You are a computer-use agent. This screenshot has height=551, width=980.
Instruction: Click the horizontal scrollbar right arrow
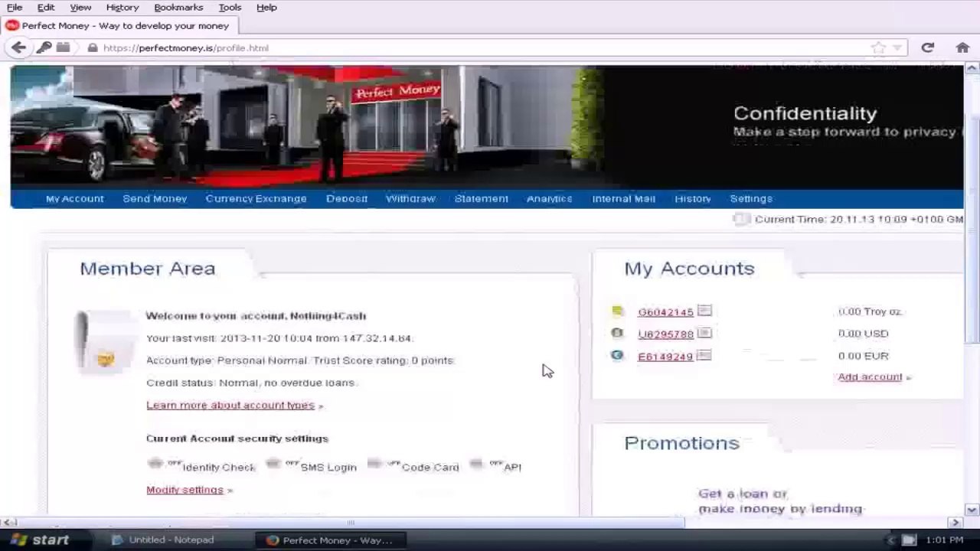955,523
